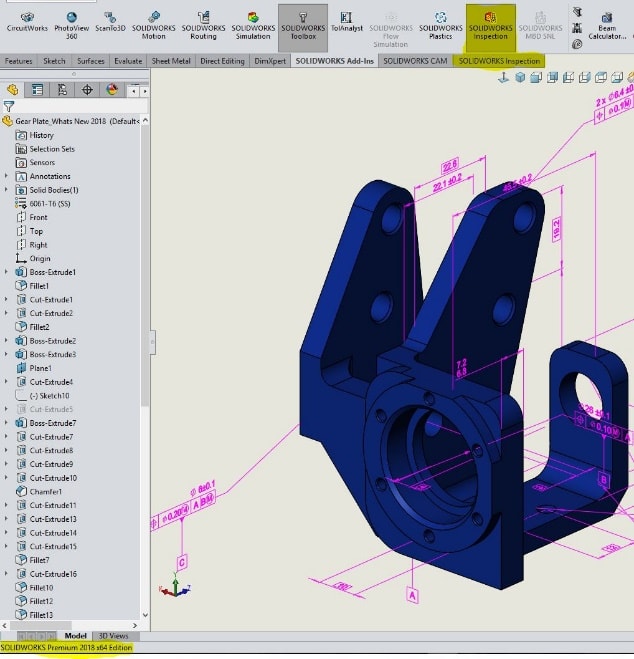Open the TolAnalyst add-in

click(x=347, y=23)
